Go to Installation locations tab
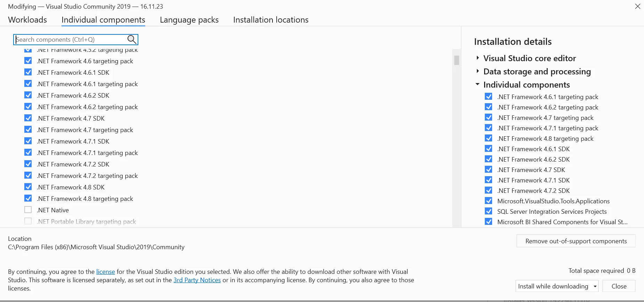 pos(271,20)
